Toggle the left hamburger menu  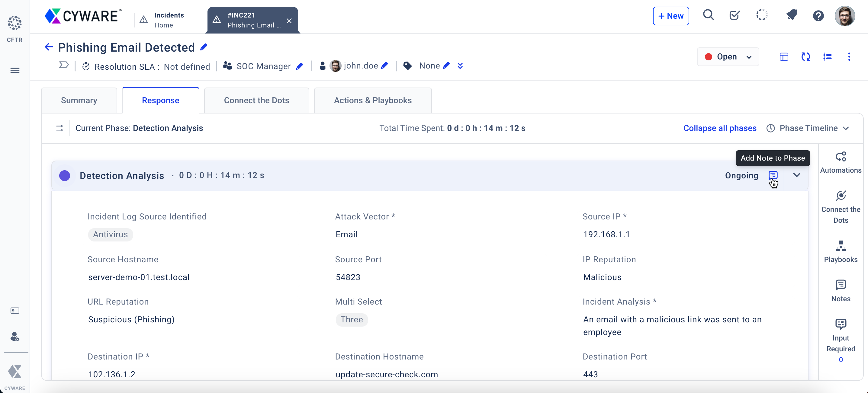(x=15, y=70)
